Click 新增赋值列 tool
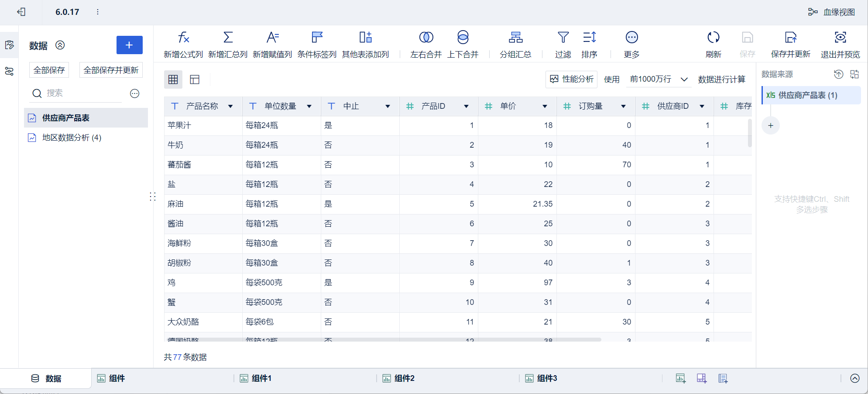 click(x=272, y=45)
